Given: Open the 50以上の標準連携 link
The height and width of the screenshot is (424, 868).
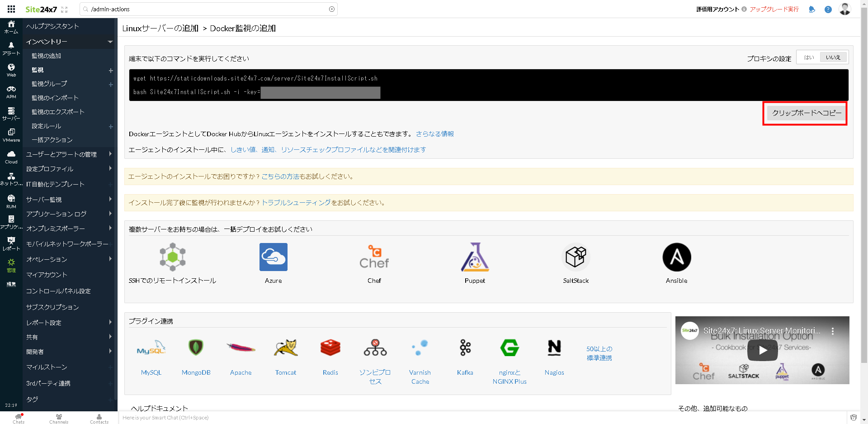Looking at the screenshot, I should 599,353.
